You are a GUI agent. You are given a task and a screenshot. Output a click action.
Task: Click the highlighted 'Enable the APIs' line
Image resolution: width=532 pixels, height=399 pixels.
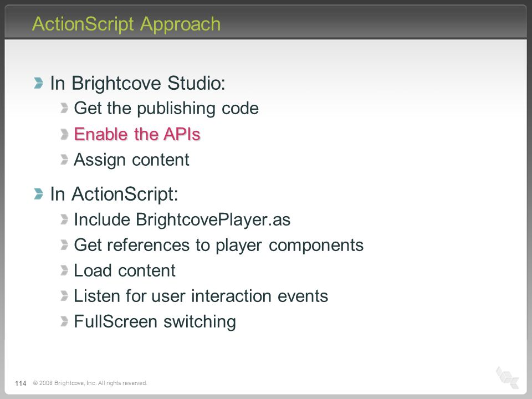click(x=137, y=134)
